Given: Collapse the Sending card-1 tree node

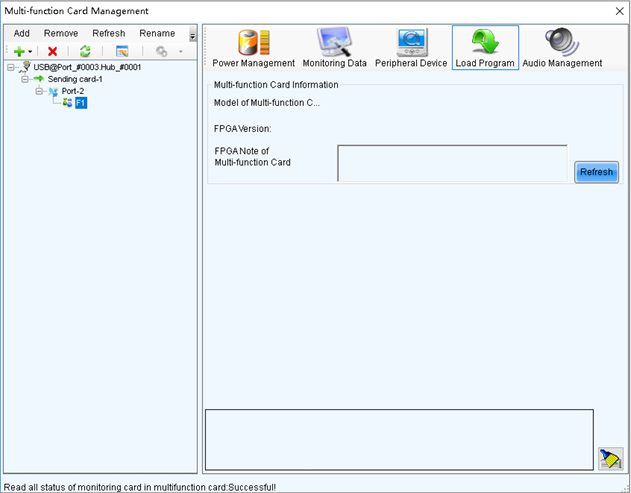Looking at the screenshot, I should point(25,79).
